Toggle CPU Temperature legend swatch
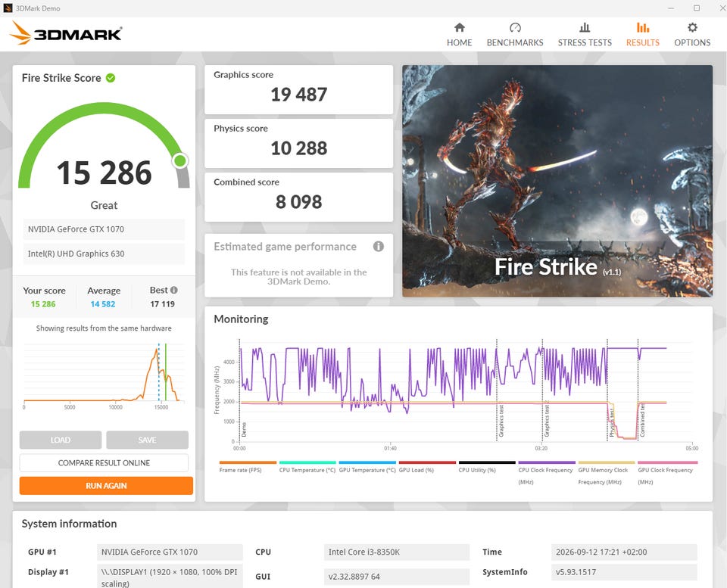Image resolution: width=727 pixels, height=588 pixels. (x=307, y=462)
